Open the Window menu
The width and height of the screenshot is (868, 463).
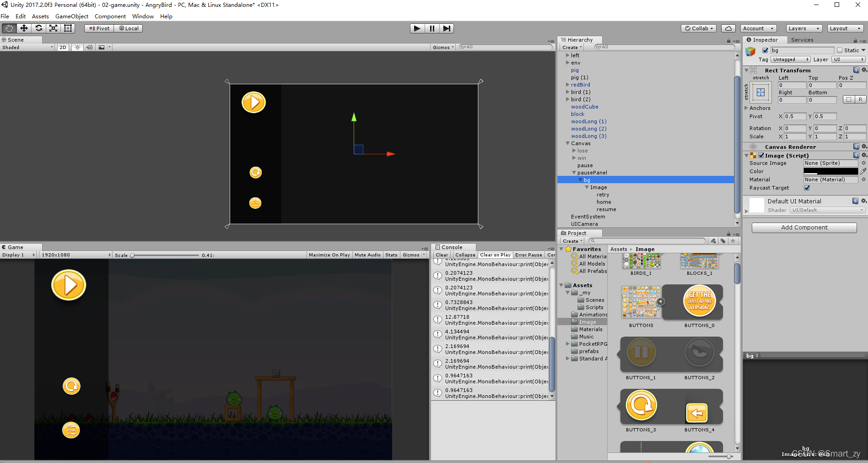[143, 16]
